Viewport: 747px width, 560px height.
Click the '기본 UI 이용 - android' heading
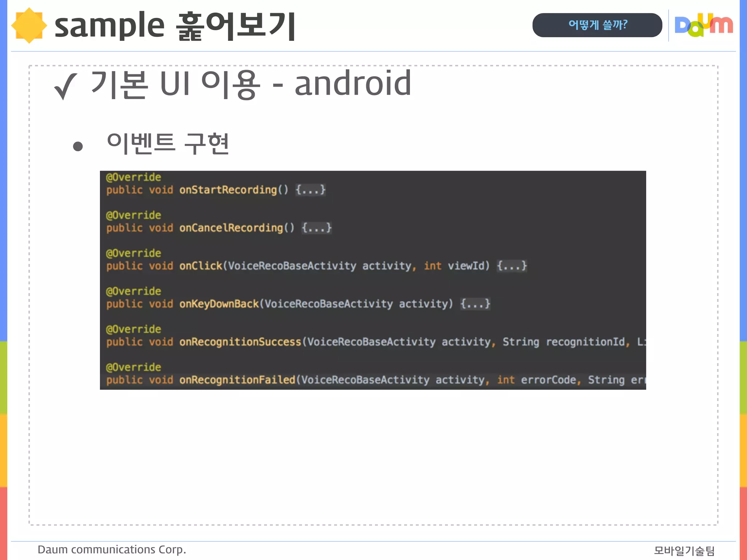pos(251,84)
